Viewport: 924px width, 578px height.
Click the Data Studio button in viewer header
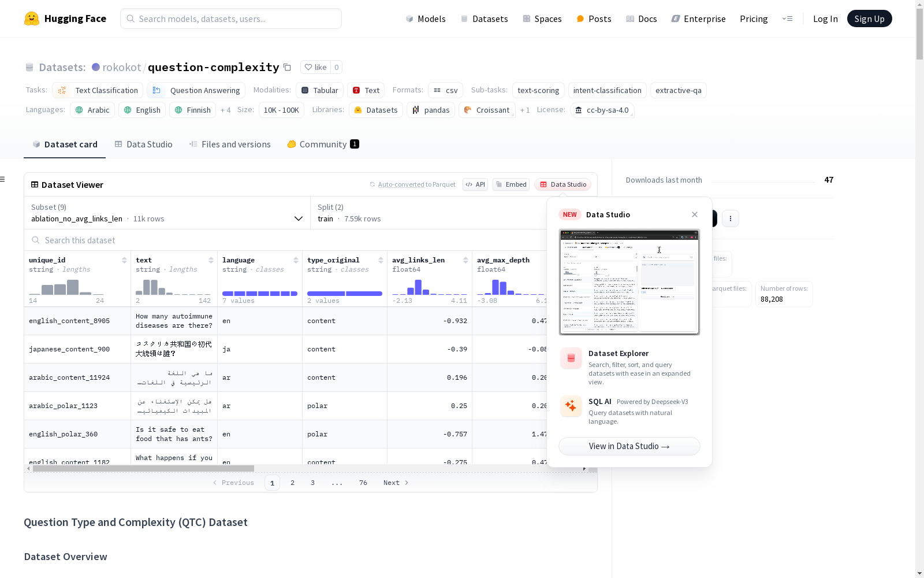click(562, 184)
